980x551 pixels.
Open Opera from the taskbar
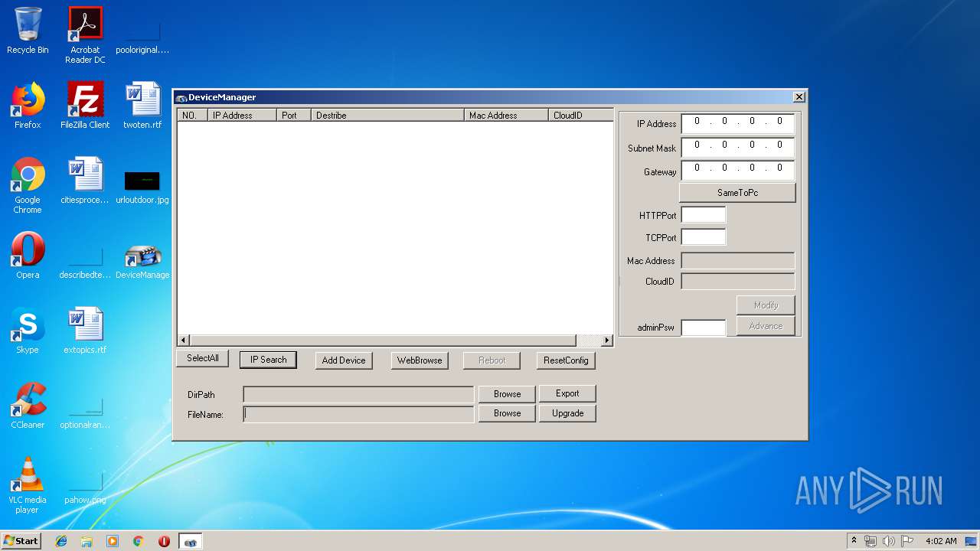(164, 541)
